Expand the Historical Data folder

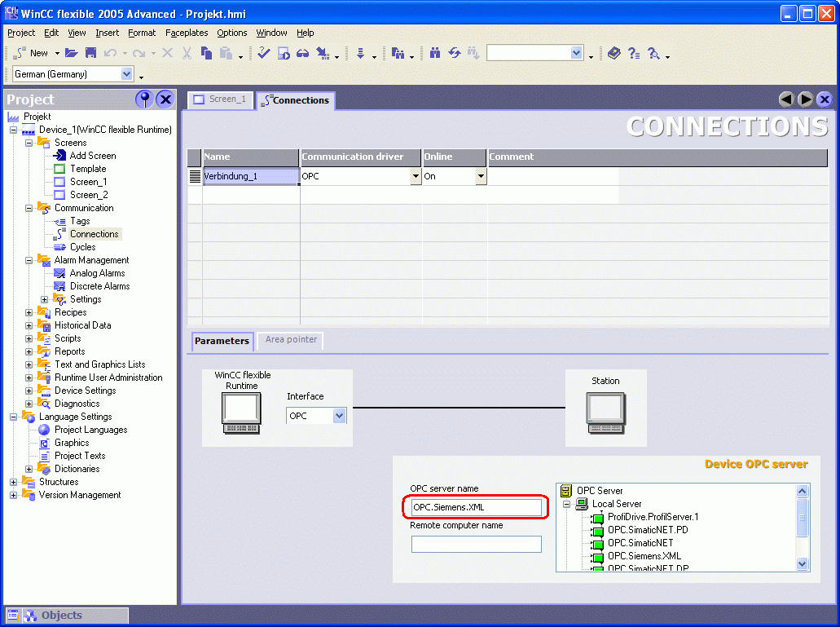[x=29, y=325]
